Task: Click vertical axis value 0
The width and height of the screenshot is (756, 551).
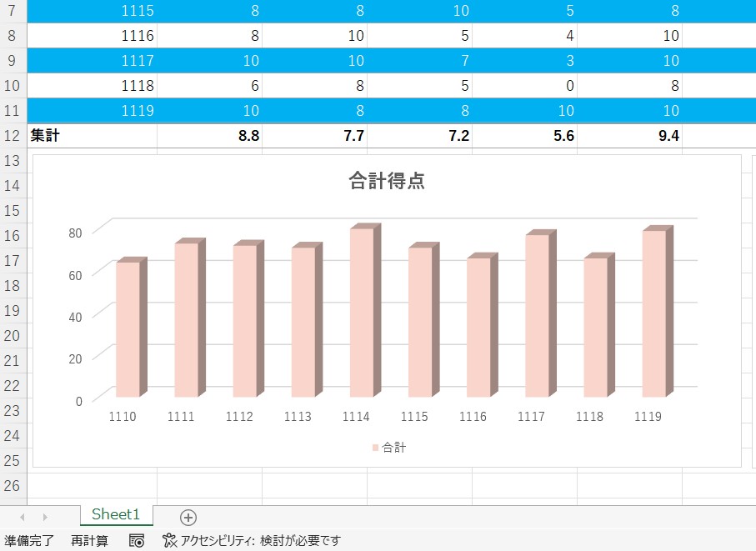Action: click(x=78, y=401)
